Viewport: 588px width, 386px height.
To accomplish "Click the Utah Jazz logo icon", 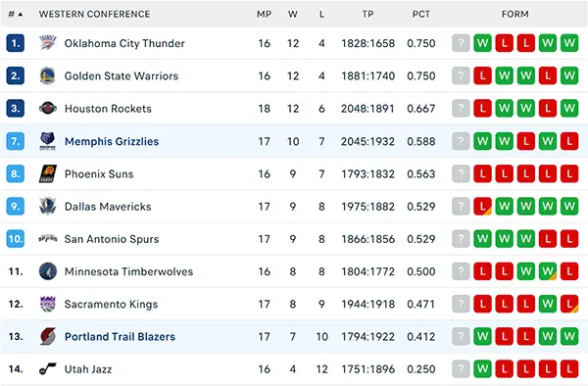I will (x=48, y=369).
